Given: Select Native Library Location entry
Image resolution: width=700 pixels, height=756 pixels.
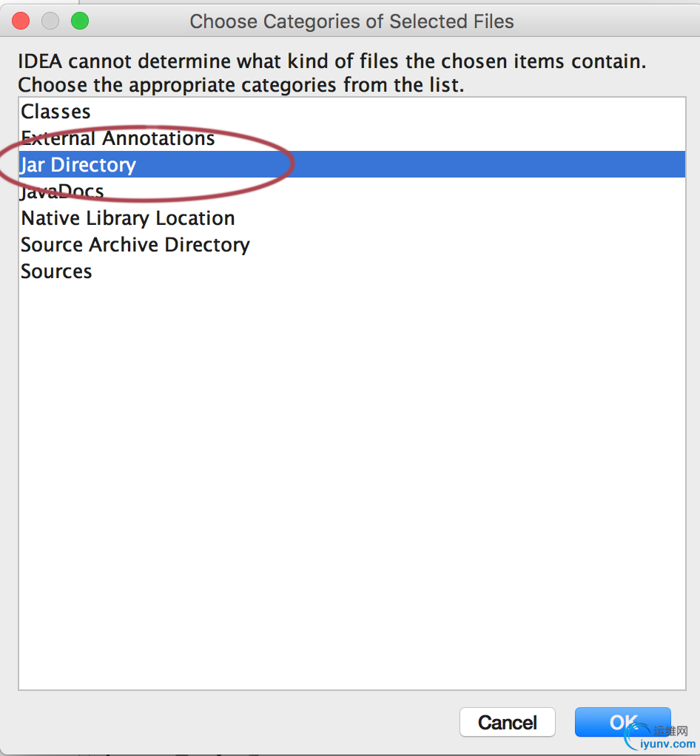Looking at the screenshot, I should (x=128, y=218).
